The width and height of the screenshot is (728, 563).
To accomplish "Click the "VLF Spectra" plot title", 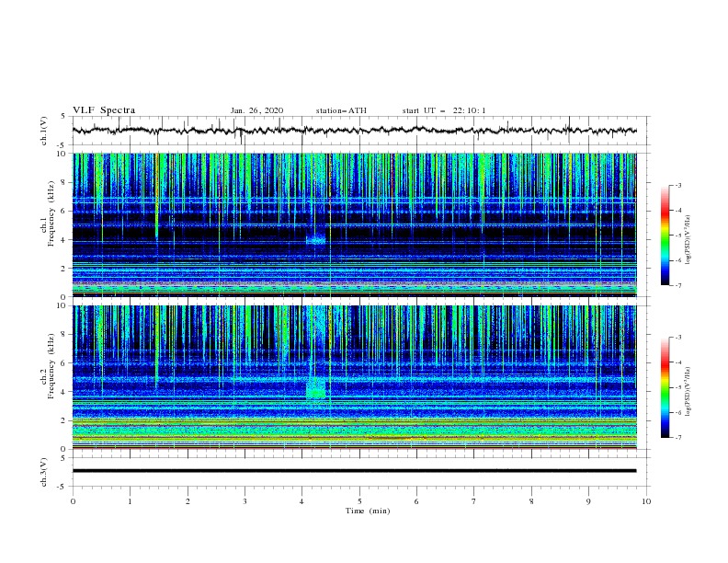I will tap(104, 110).
